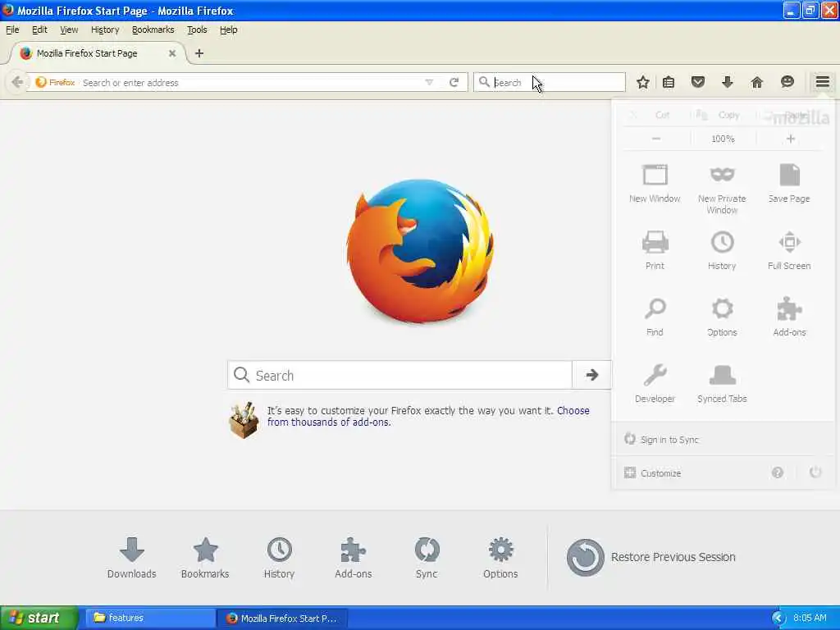840x630 pixels.
Task: Select the Mozilla Firefox Start Page tab
Action: [98, 53]
